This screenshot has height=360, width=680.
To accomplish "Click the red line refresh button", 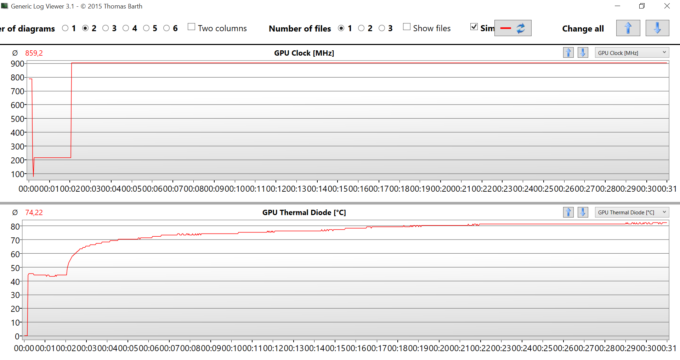I will click(513, 28).
